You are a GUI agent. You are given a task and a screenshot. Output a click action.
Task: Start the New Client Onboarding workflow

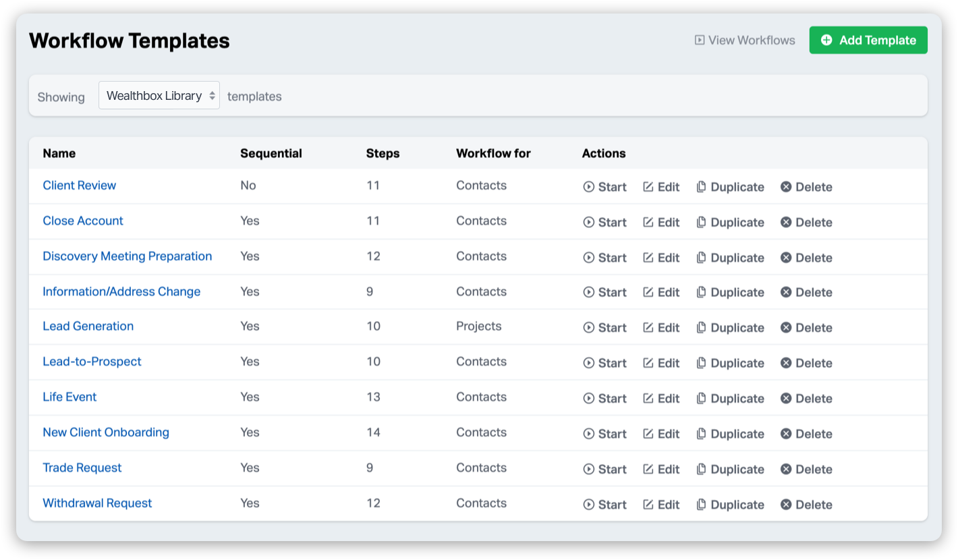pos(605,434)
